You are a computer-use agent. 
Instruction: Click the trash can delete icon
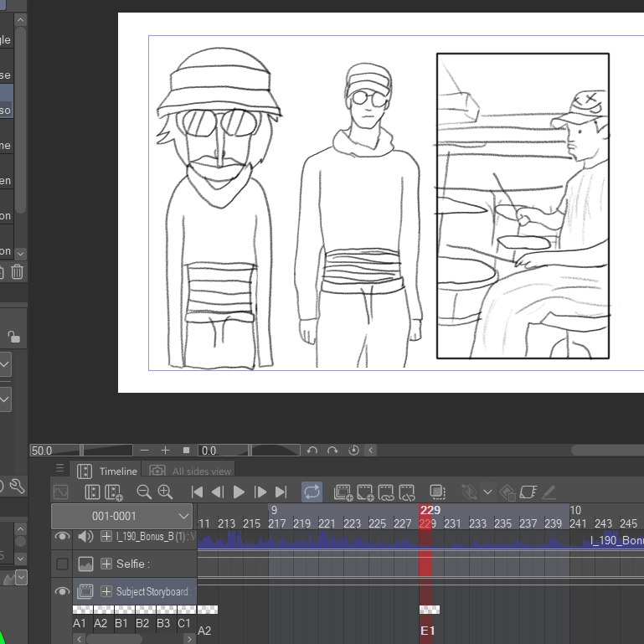coord(17,271)
